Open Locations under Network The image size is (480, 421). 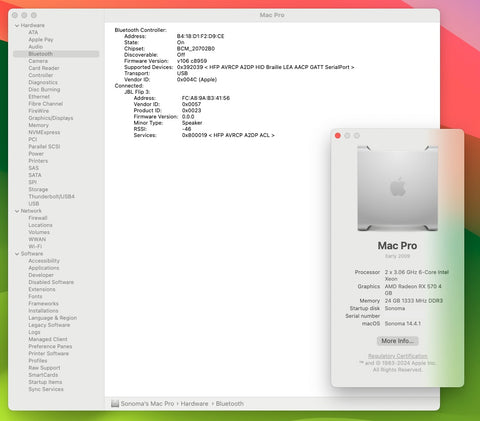[x=40, y=225]
